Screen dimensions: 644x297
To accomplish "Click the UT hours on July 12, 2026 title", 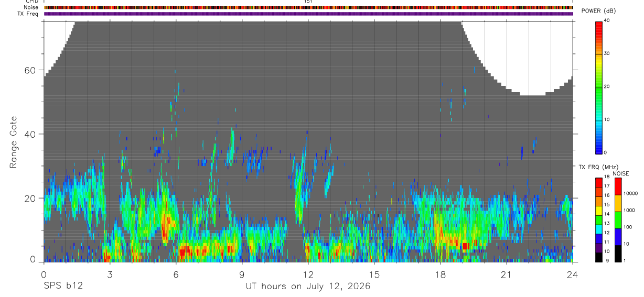I will click(x=308, y=287).
